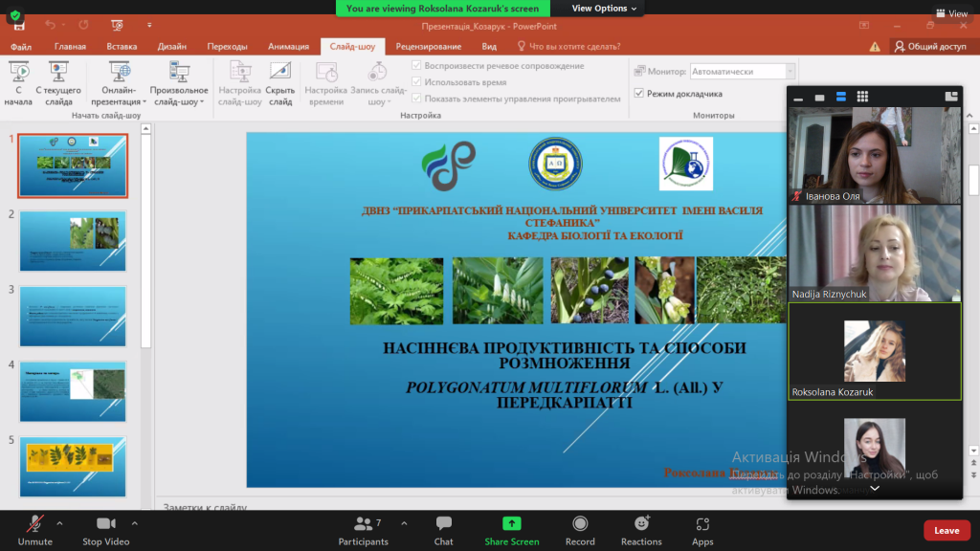Open the Анимация ribbon tab
Screen dimensions: 980x551
click(x=288, y=46)
